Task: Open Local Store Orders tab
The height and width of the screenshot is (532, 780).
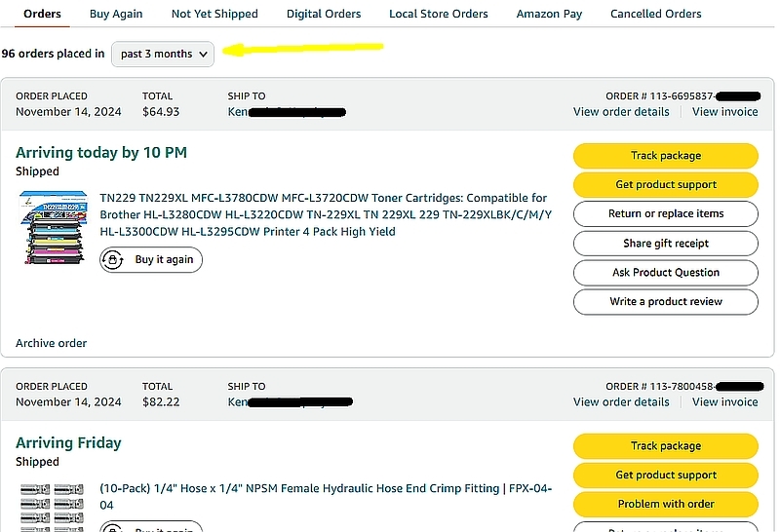Action: click(x=438, y=14)
